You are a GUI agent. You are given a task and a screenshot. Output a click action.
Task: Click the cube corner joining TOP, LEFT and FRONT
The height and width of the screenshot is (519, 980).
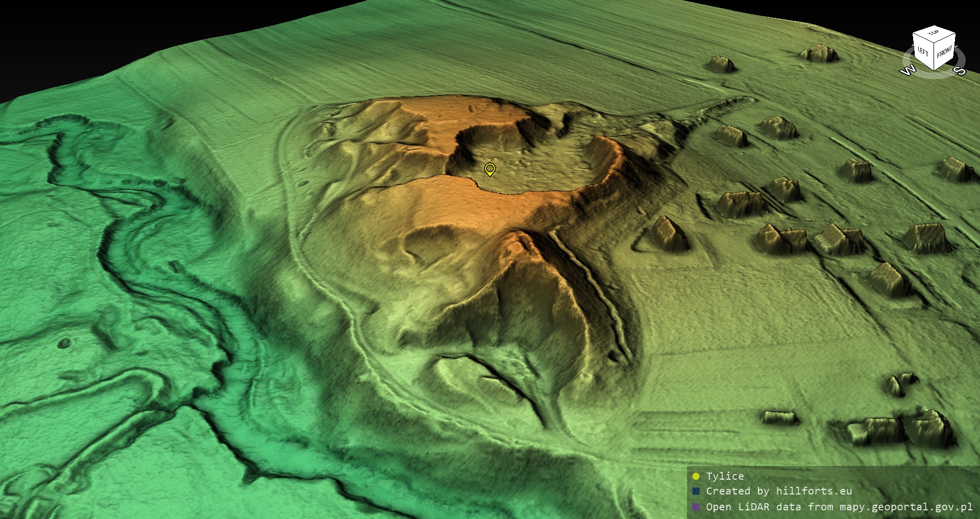[934, 42]
